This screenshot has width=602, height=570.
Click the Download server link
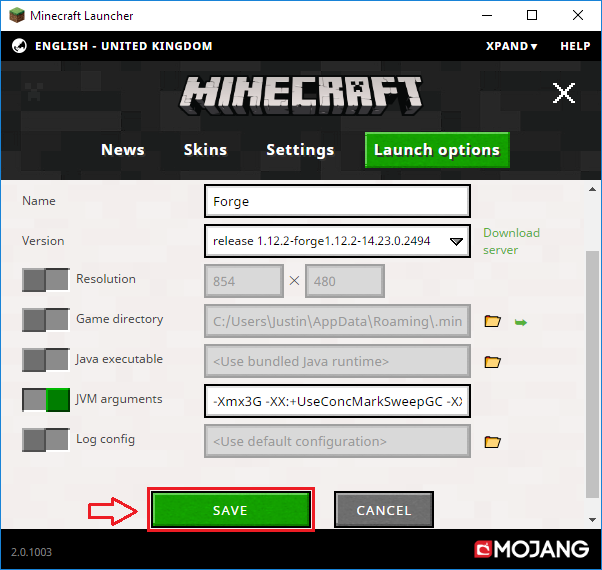(x=511, y=241)
